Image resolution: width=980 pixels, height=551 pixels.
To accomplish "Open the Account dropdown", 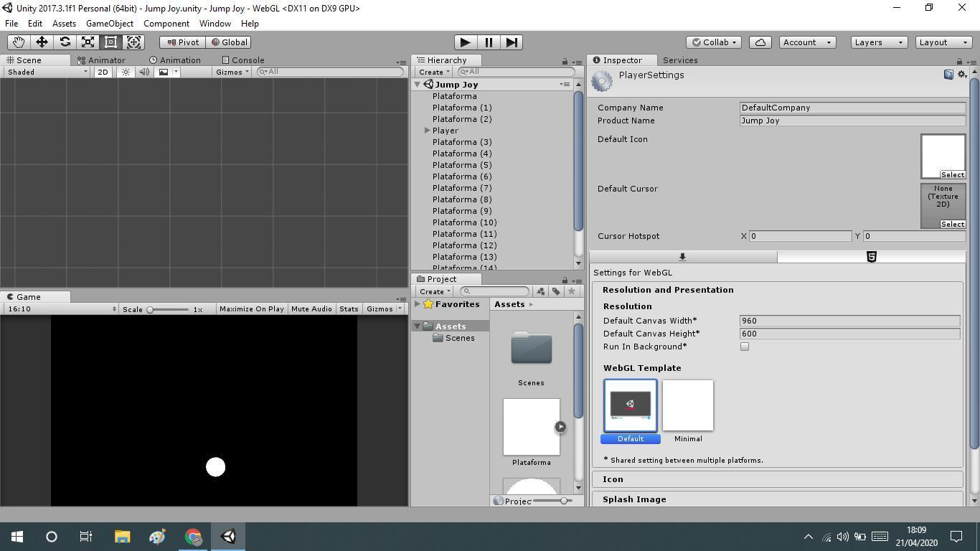I will coord(807,42).
